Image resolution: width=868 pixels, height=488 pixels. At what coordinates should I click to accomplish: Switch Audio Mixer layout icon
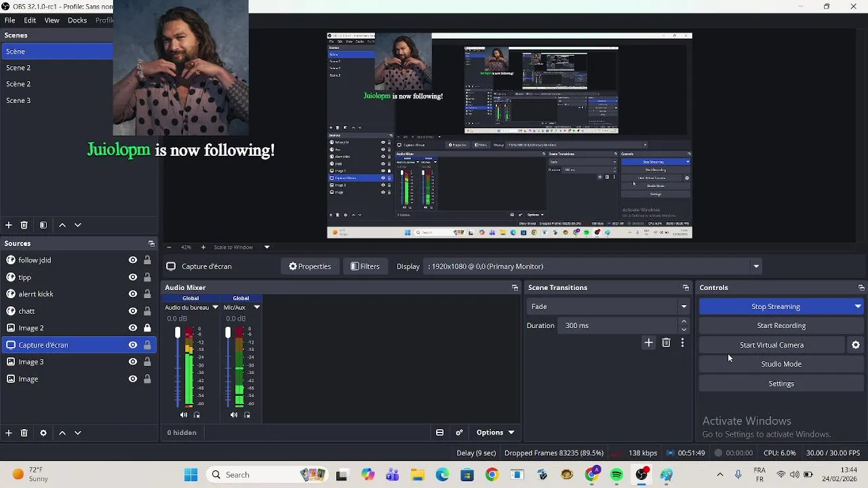pos(439,432)
